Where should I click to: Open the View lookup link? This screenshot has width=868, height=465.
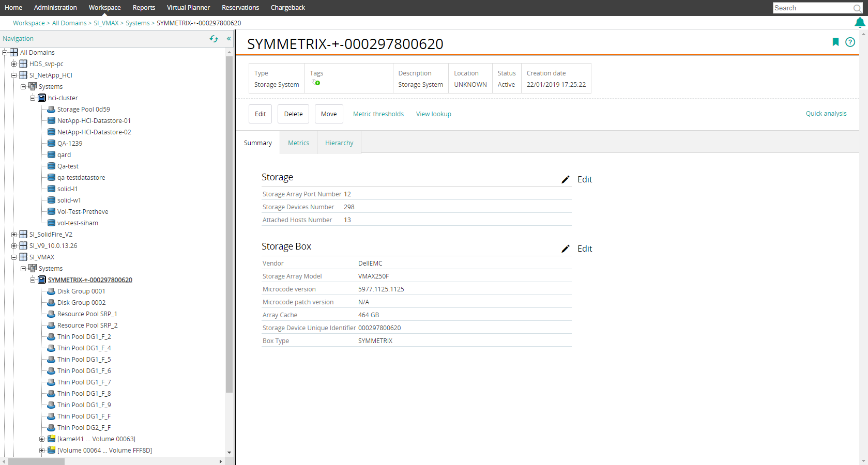(434, 114)
